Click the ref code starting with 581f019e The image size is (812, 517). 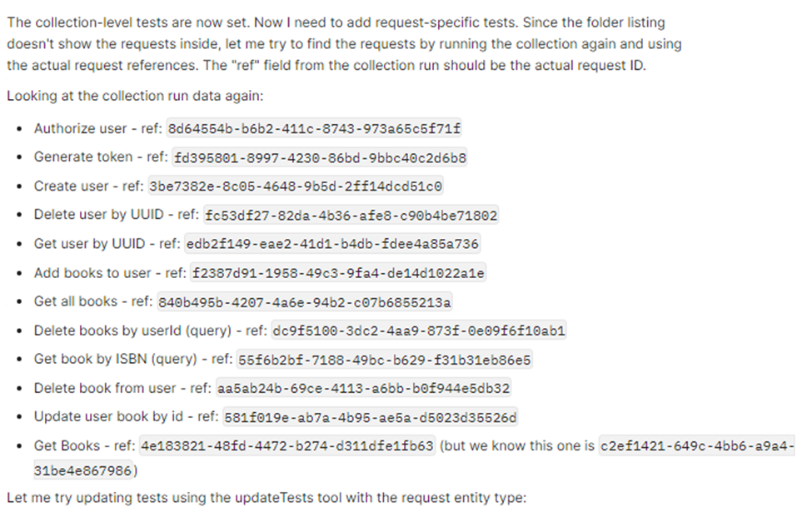370,417
